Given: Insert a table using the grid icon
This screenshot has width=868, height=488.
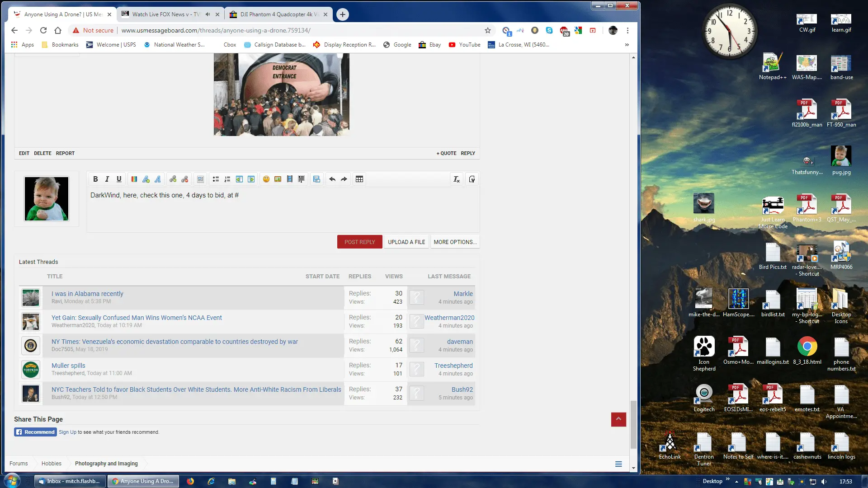Looking at the screenshot, I should (359, 179).
